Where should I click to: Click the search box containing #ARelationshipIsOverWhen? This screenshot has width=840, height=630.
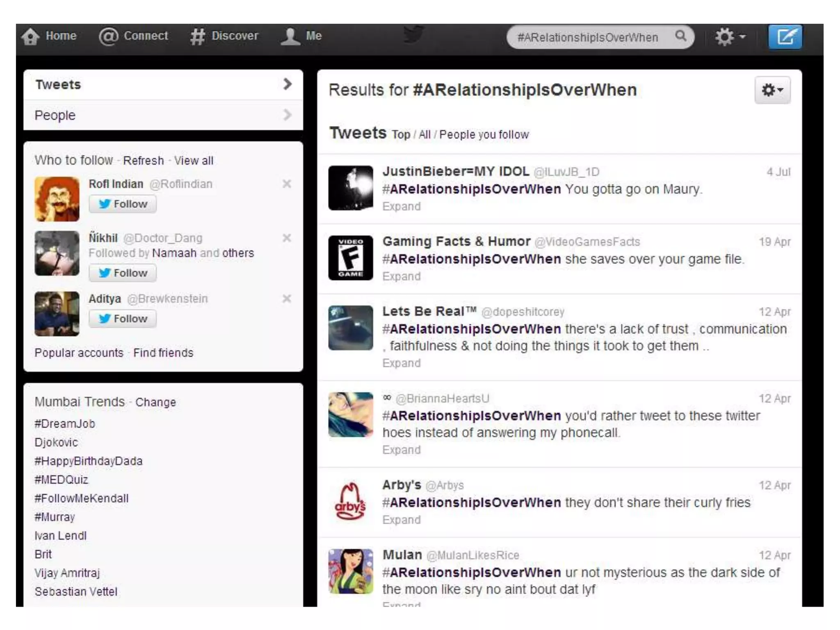pyautogui.click(x=587, y=37)
